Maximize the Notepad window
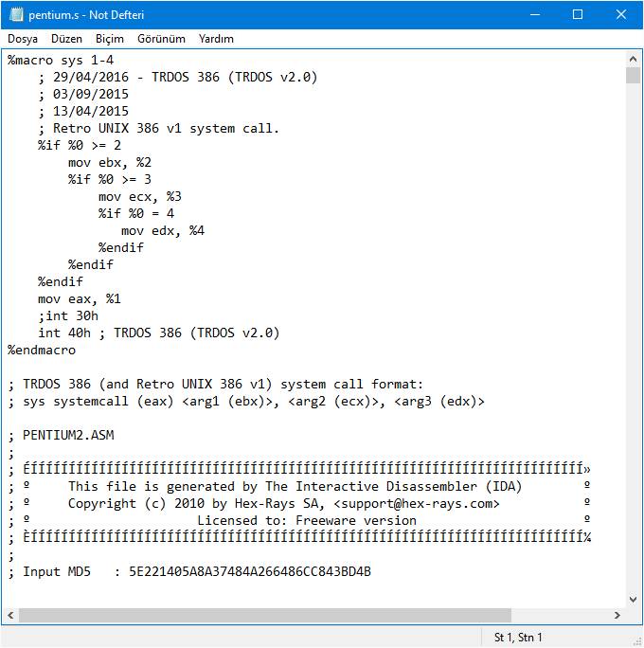 [577, 15]
